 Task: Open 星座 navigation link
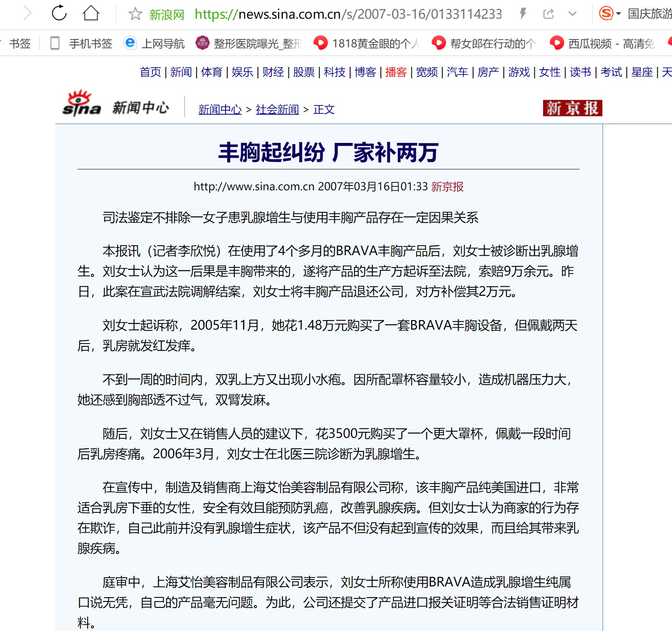(x=642, y=72)
